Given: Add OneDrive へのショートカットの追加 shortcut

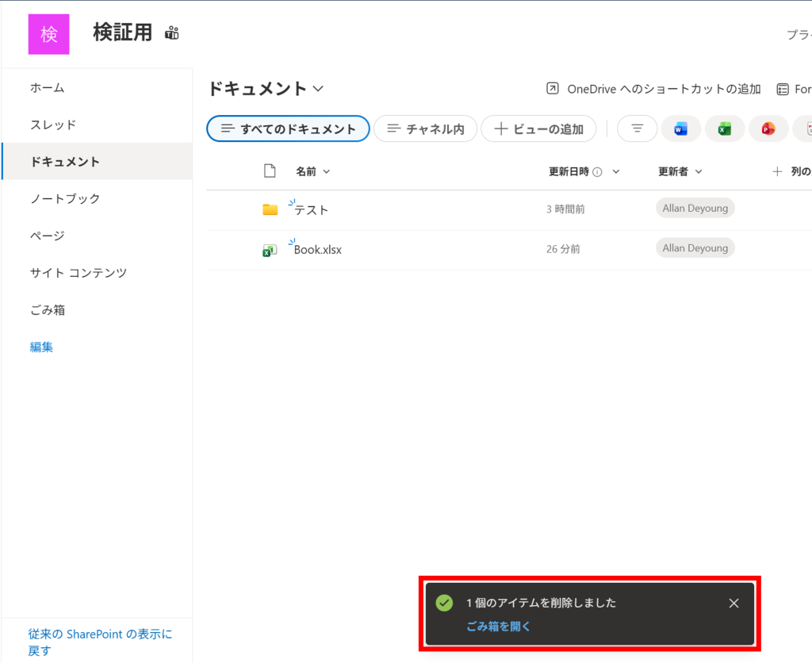Looking at the screenshot, I should 653,89.
